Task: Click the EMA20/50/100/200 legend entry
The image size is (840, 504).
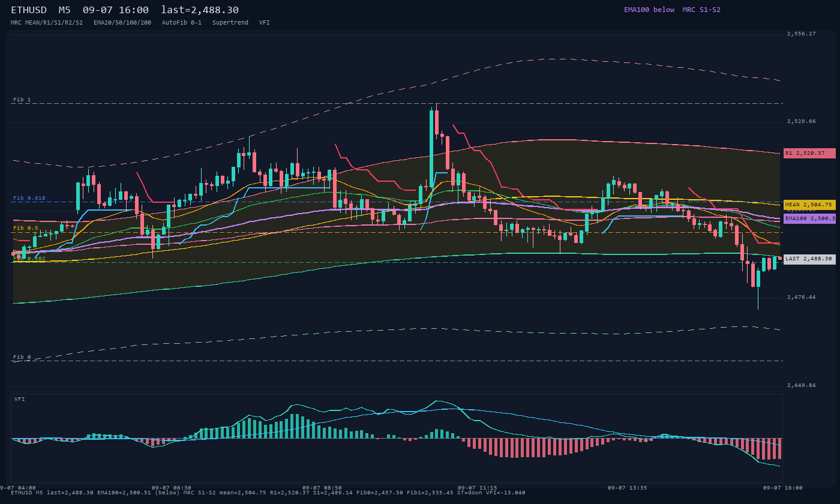Action: (x=122, y=22)
